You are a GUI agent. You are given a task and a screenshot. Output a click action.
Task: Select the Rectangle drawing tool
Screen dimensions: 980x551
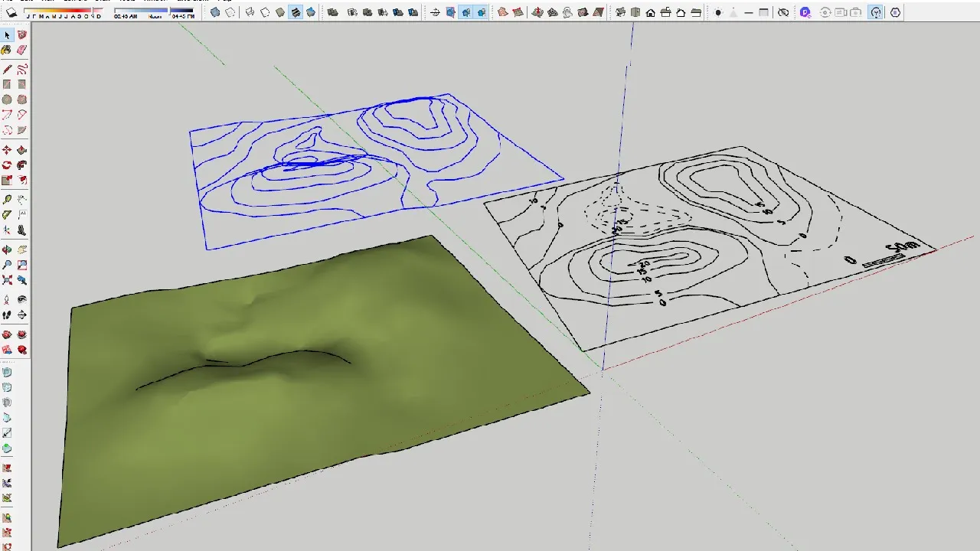coord(7,85)
